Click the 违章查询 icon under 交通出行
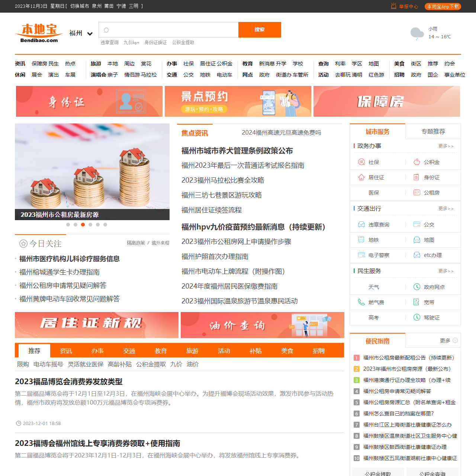This screenshot has height=476, width=476. coord(361,225)
